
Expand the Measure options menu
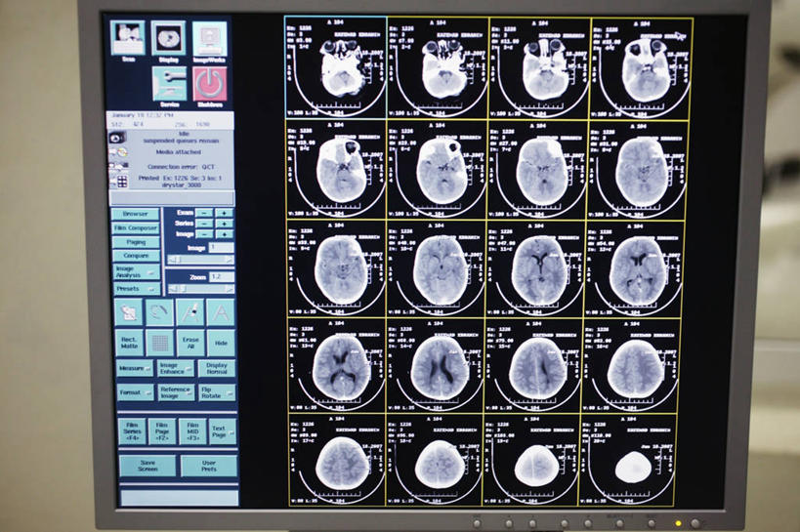pyautogui.click(x=135, y=368)
